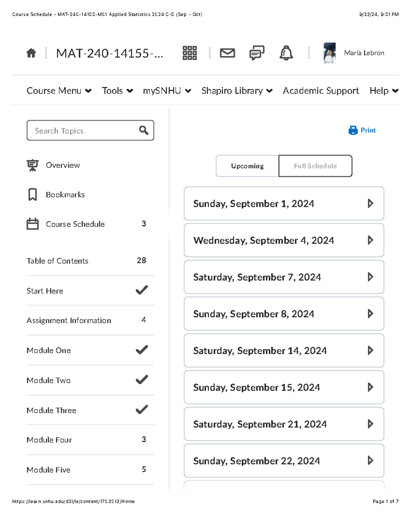Image resolution: width=411 pixels, height=532 pixels.
Task: Open the course selector grid icon
Action: click(x=189, y=53)
